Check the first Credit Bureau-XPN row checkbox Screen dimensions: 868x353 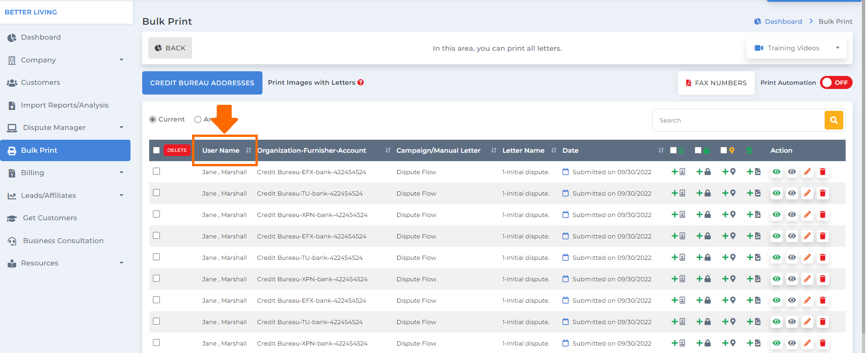(x=157, y=214)
